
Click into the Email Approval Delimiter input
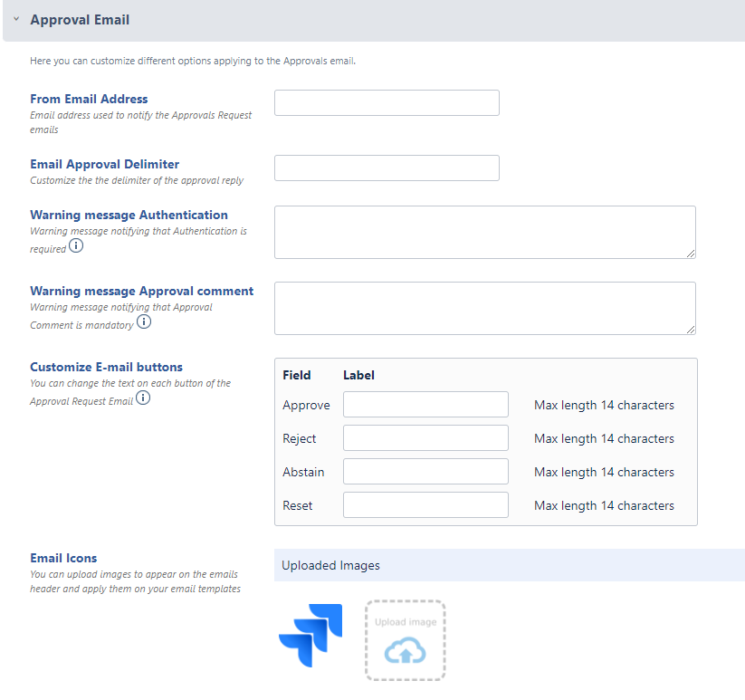click(387, 168)
